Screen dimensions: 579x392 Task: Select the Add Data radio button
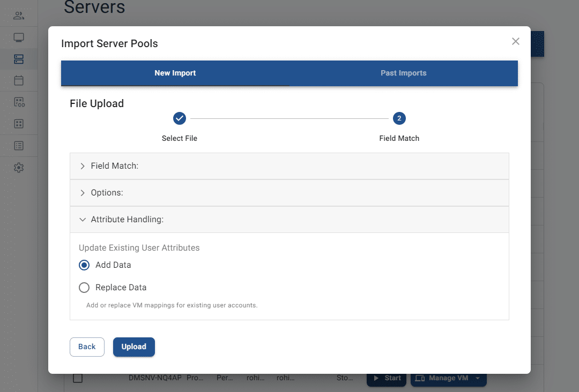tap(84, 265)
